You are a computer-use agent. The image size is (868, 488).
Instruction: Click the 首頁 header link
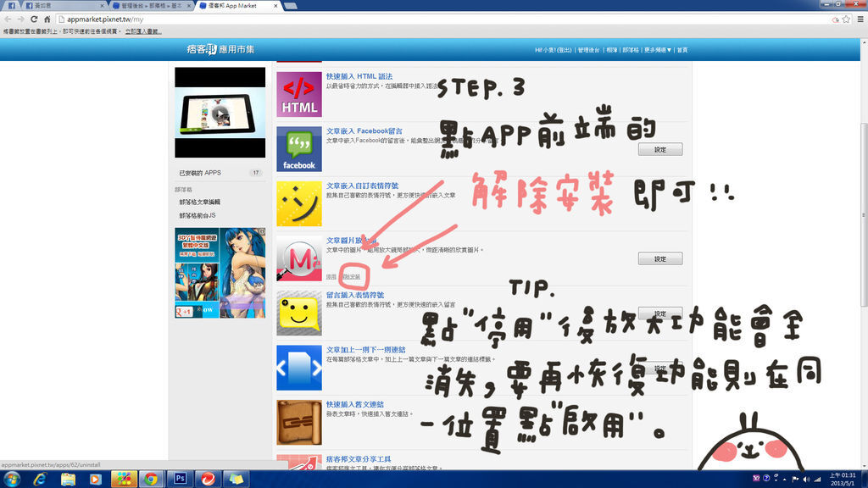click(x=682, y=50)
